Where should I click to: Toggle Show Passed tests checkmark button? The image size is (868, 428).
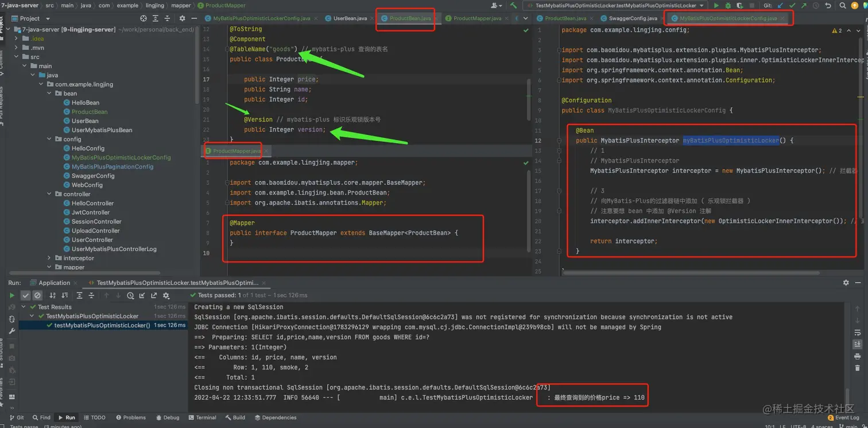pos(25,295)
